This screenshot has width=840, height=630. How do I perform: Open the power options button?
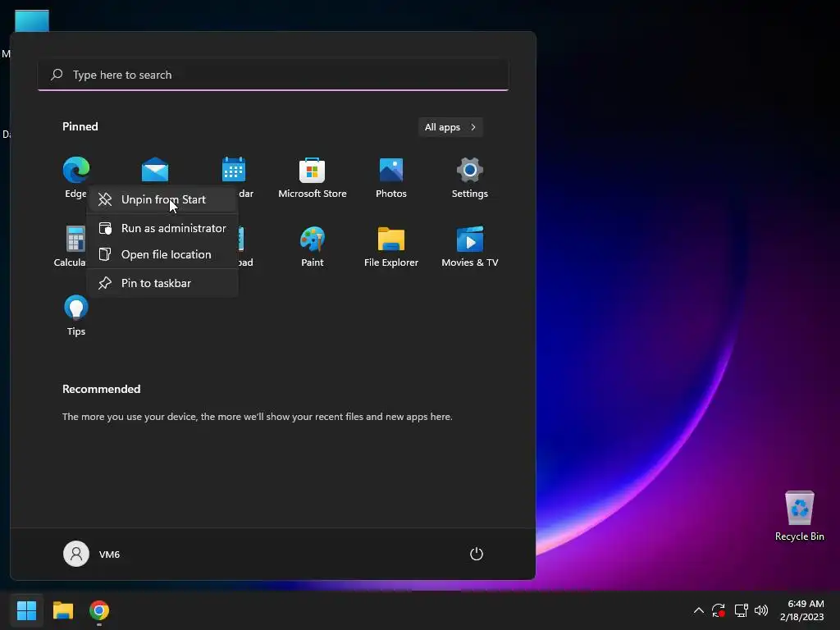pos(477,554)
